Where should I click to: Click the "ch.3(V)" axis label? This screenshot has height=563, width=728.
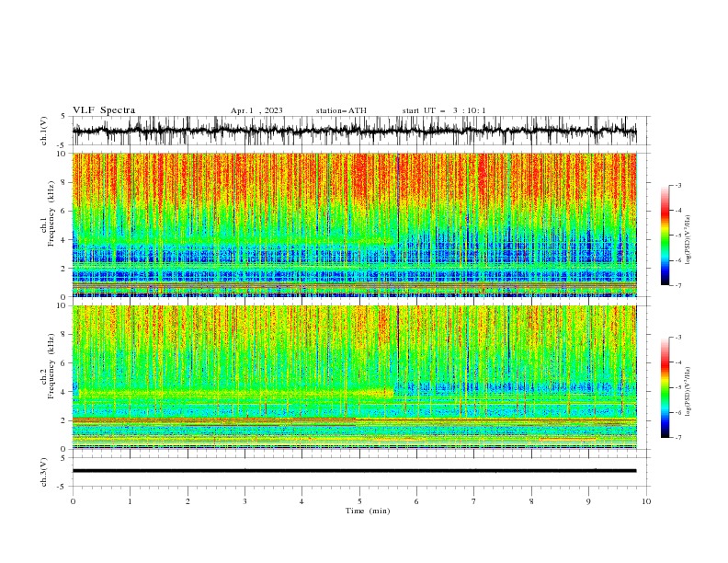(x=44, y=472)
